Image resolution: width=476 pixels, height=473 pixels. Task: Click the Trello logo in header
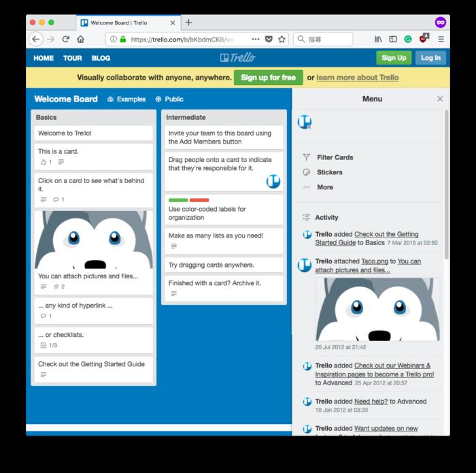click(x=238, y=57)
